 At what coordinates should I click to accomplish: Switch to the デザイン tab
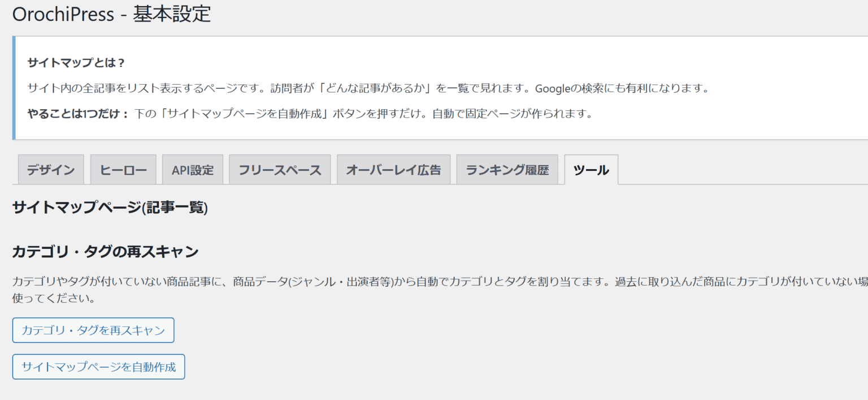point(51,170)
